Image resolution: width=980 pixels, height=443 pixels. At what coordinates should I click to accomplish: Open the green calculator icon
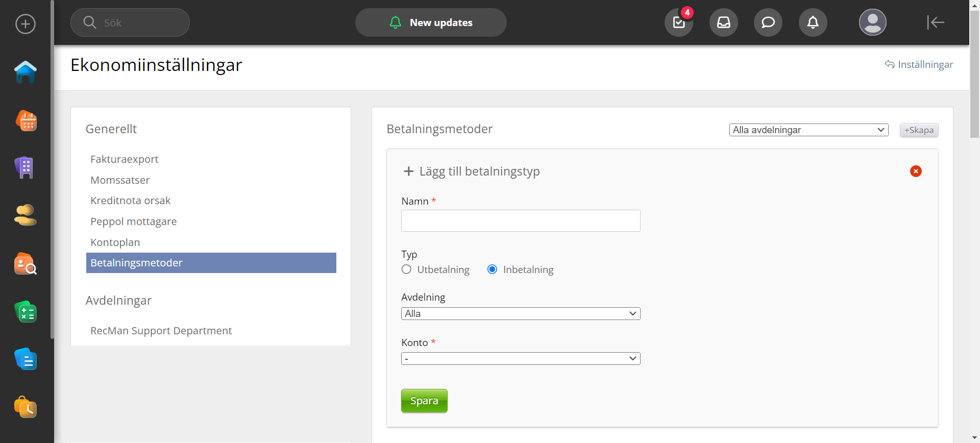click(26, 312)
